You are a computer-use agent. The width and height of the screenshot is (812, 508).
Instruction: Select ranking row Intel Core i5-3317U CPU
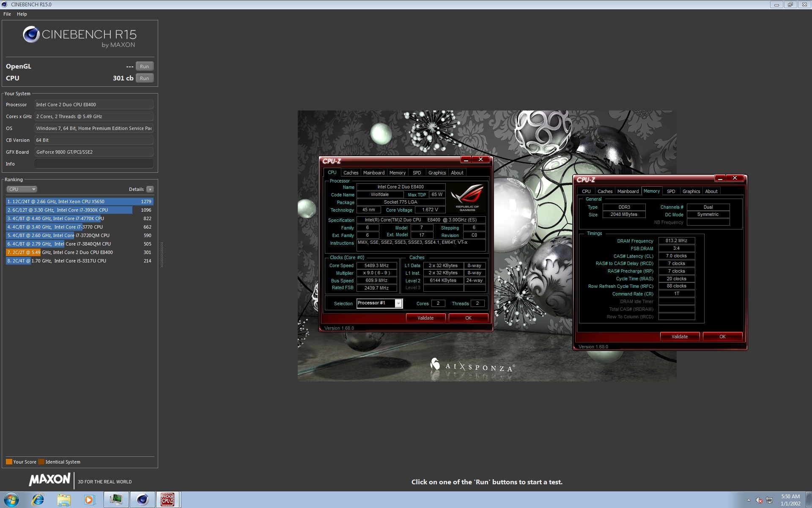[80, 261]
